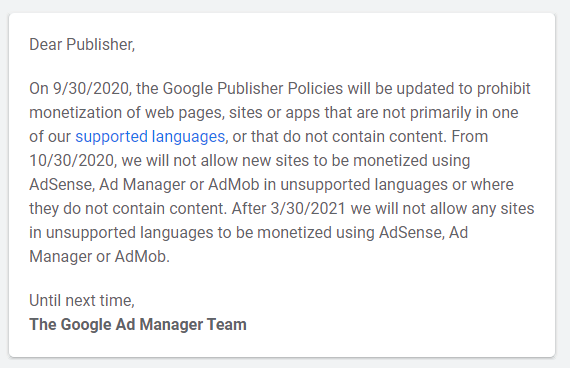Click 'Manager or AdMob.' on the last paragraph line
Viewport: 570px width, 368px height.
point(99,257)
